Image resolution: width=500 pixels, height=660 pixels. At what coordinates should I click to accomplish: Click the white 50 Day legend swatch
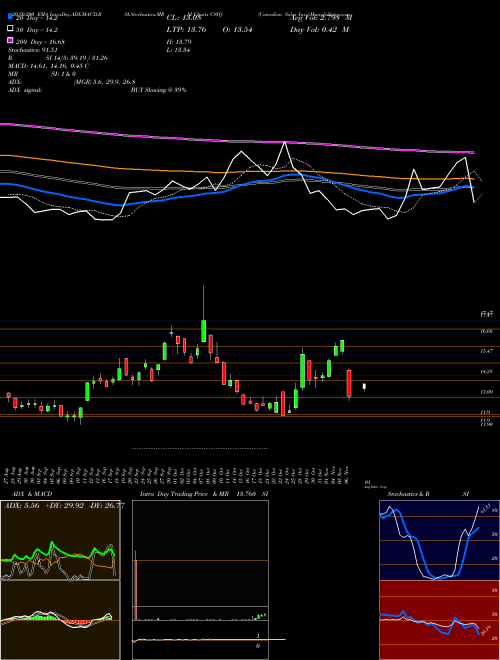[x=10, y=29]
